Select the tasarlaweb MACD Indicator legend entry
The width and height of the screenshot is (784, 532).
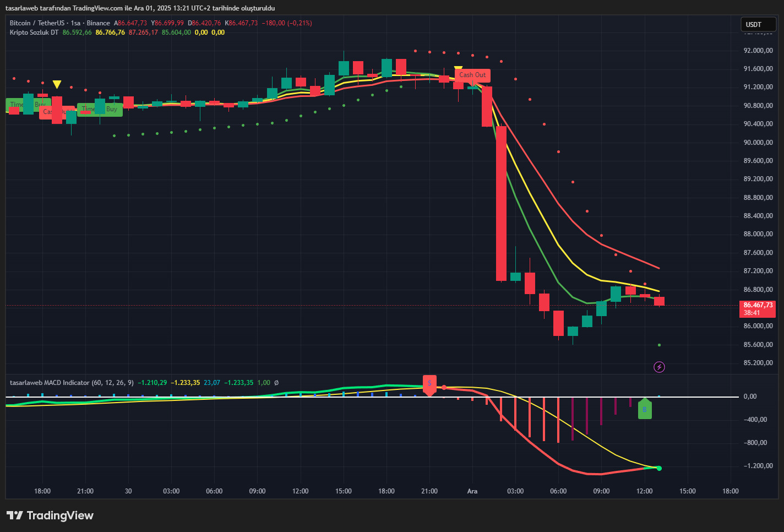tap(50, 382)
